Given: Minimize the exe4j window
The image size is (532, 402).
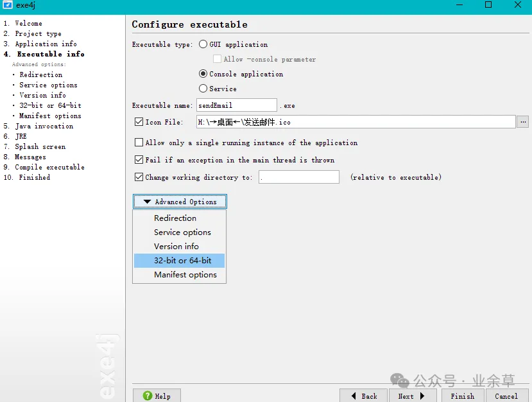Looking at the screenshot, I should (459, 4).
